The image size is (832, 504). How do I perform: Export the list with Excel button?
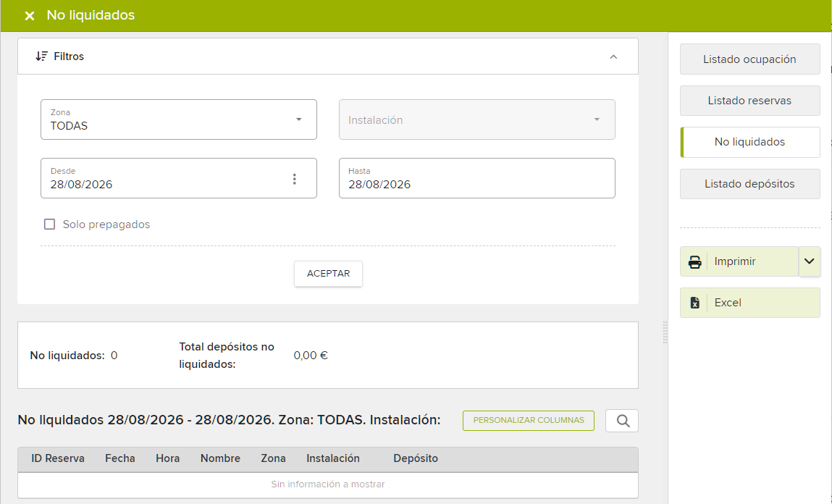749,303
